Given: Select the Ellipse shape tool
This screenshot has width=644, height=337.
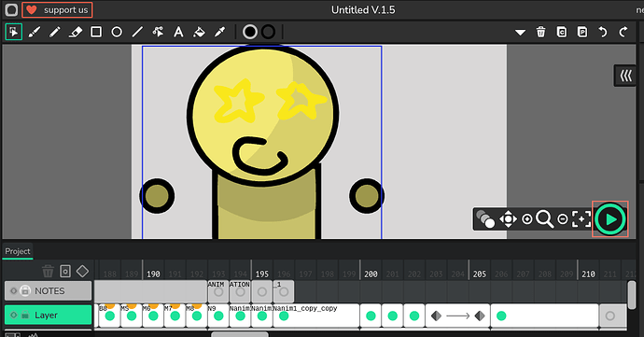Looking at the screenshot, I should [x=117, y=32].
